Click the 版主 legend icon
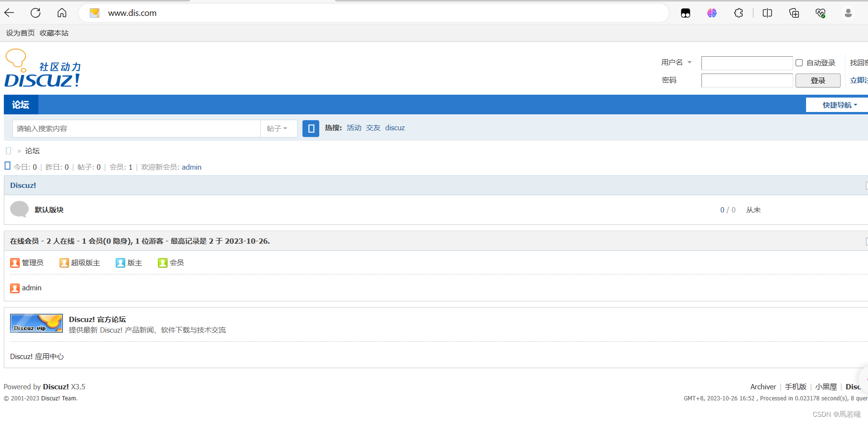Image resolution: width=868 pixels, height=422 pixels. pyautogui.click(x=121, y=263)
